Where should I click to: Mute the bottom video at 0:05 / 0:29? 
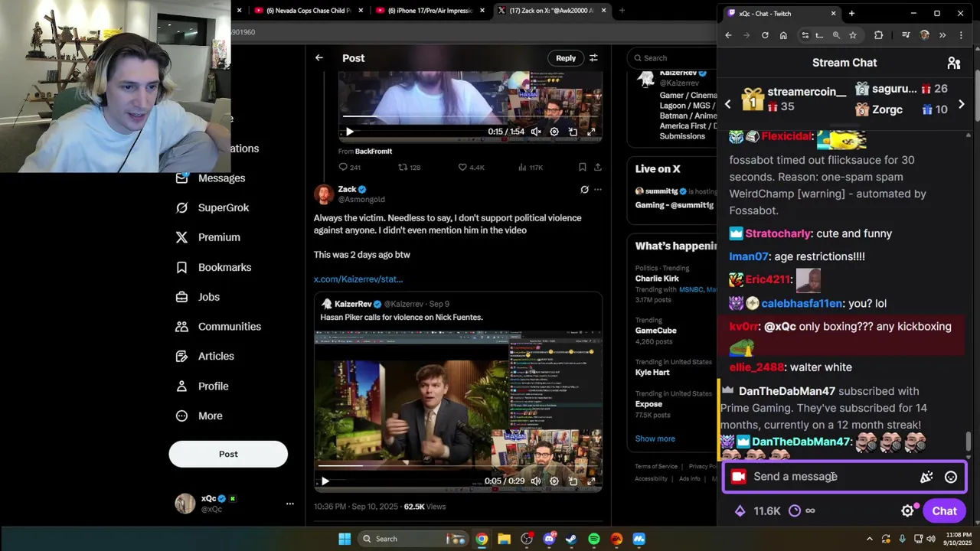[536, 481]
